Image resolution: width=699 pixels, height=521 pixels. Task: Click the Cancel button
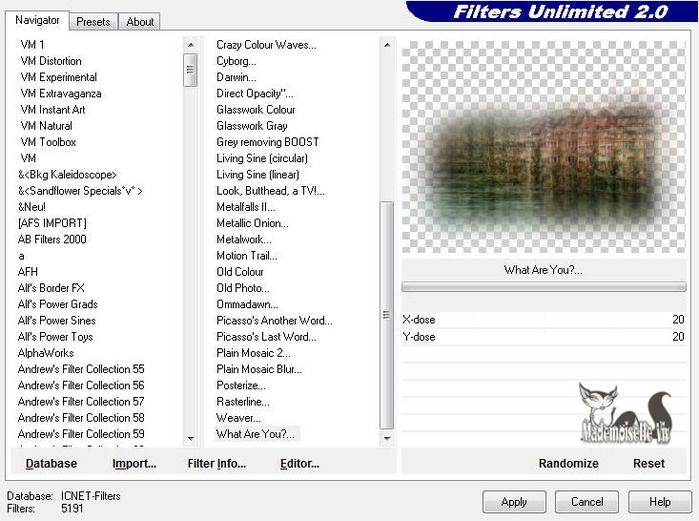[x=587, y=502]
